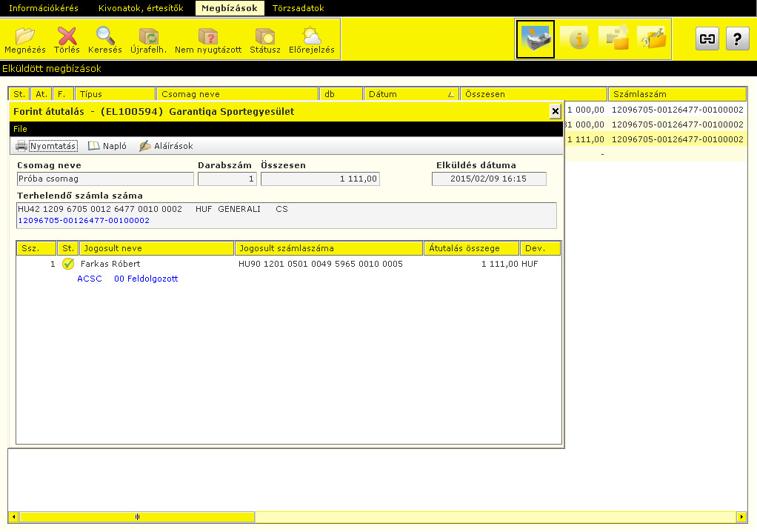757x532 pixels.
Task: Click the Dev. column header
Action: (x=540, y=248)
